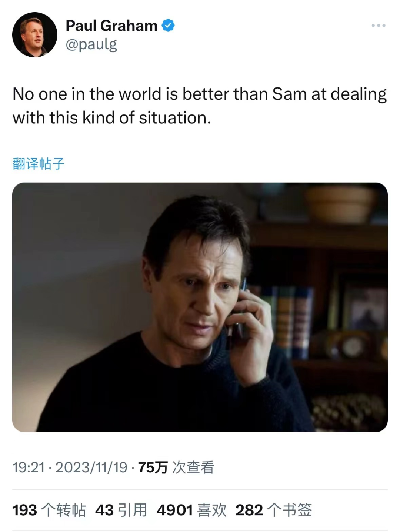Click the 19:21 timestamp

29,468
